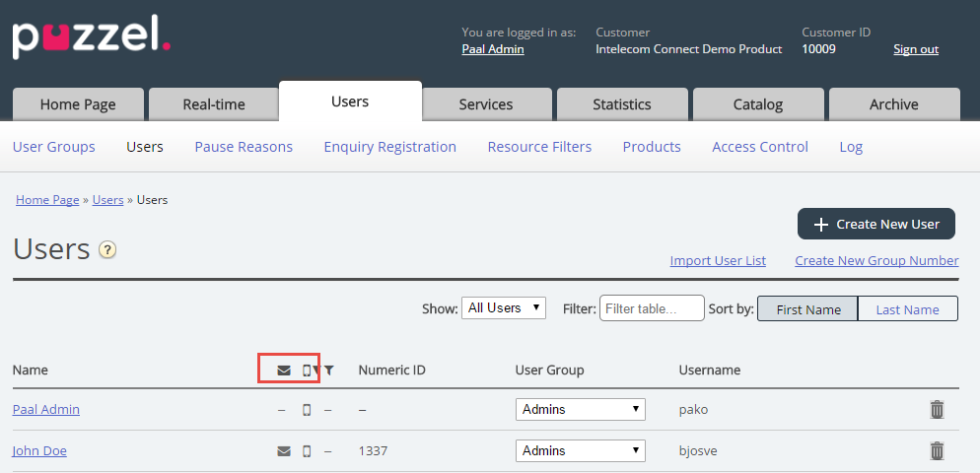Open the help icon beside Users heading
Image resolution: width=980 pixels, height=473 pixels.
point(107,250)
